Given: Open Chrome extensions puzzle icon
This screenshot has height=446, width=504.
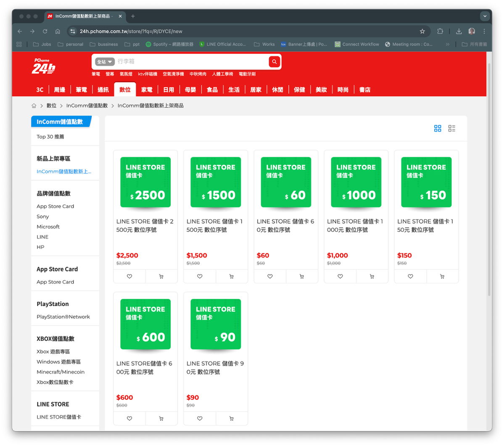Looking at the screenshot, I should pyautogui.click(x=440, y=31).
